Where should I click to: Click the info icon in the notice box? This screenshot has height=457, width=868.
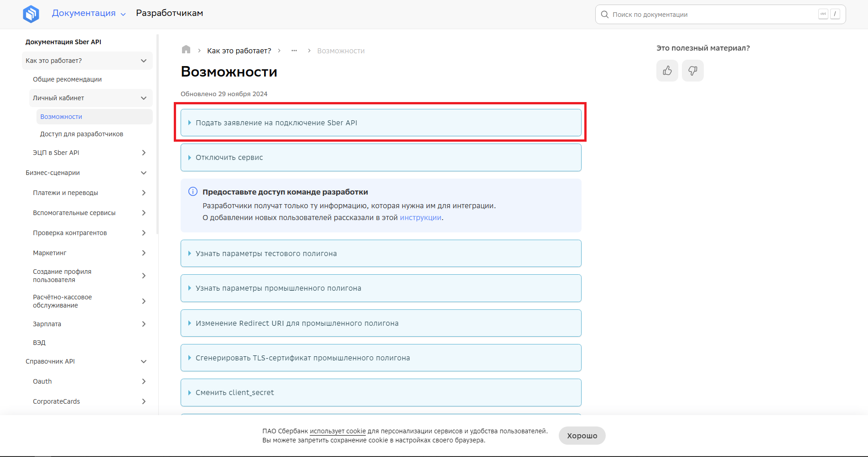193,191
